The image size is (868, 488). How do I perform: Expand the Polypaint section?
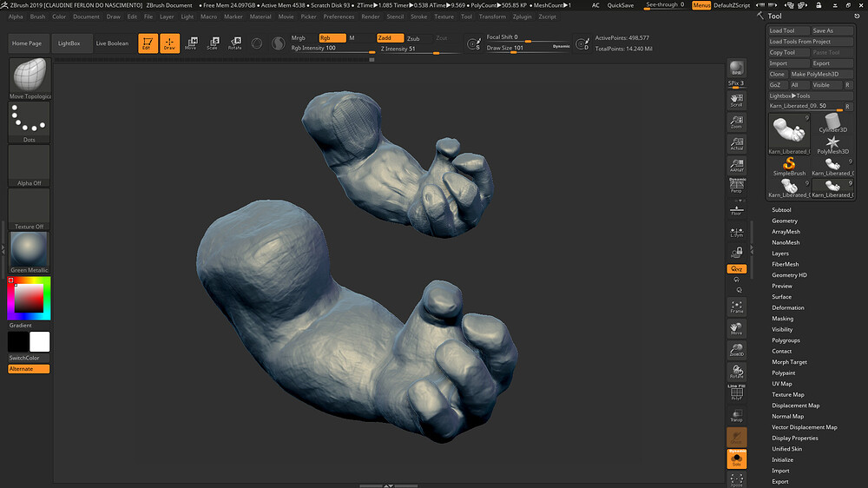tap(783, 373)
